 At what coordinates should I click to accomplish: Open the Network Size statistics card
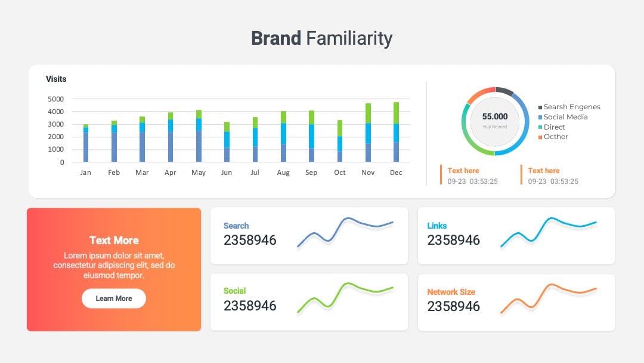point(516,302)
